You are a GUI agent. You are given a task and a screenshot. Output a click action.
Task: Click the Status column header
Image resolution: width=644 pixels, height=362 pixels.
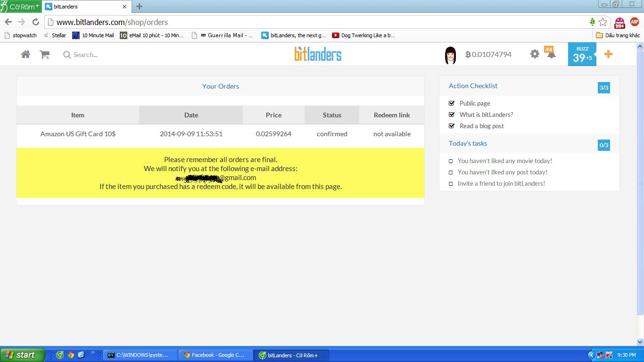coord(332,115)
